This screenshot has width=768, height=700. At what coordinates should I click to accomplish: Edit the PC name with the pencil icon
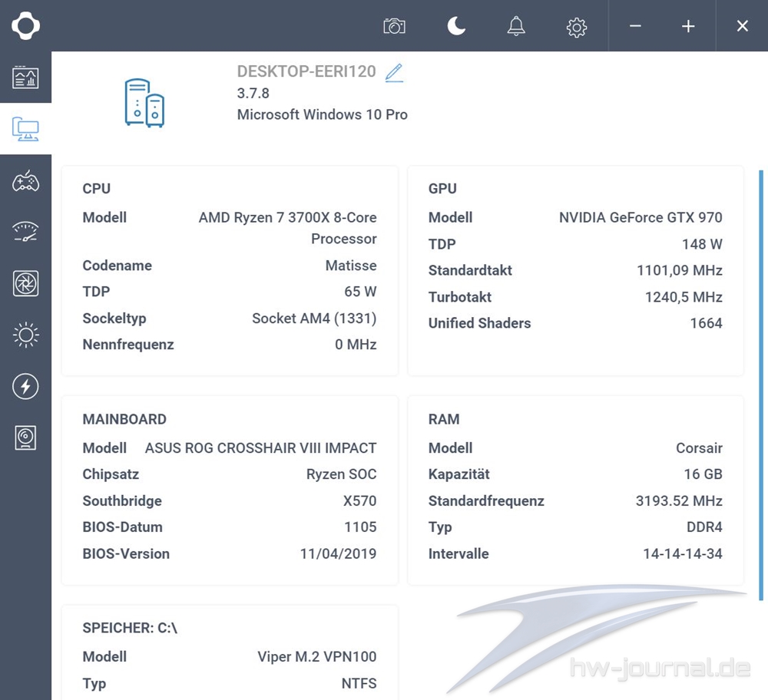coord(394,72)
